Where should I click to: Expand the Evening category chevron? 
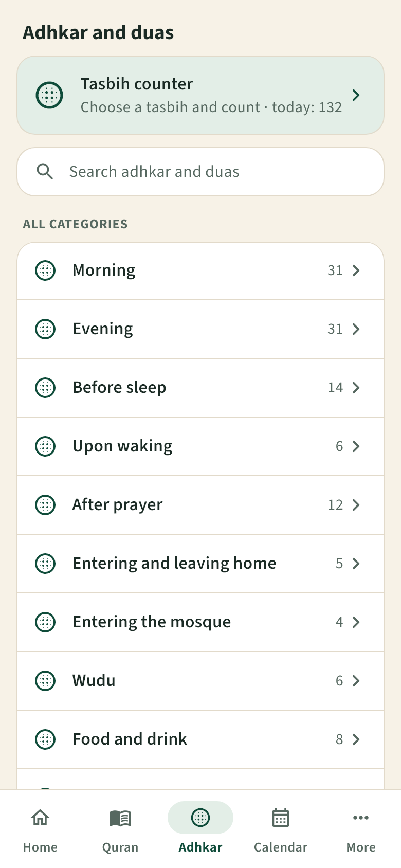click(x=356, y=329)
